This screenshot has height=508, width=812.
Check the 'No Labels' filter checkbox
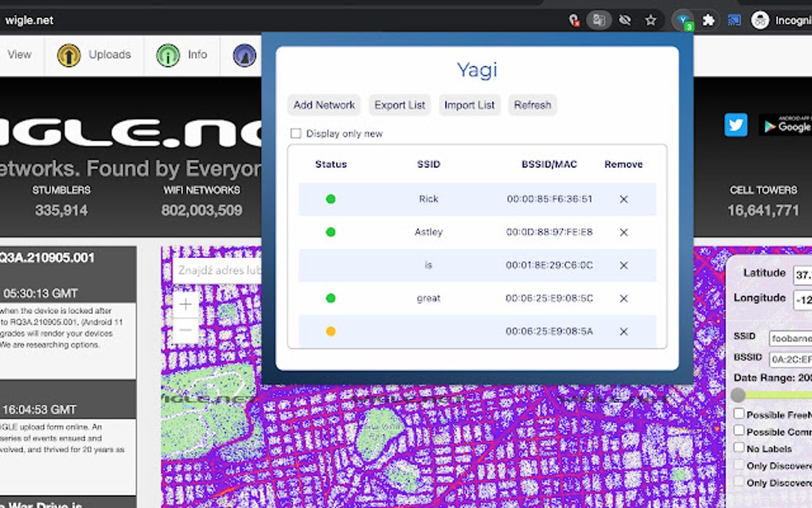(740, 448)
